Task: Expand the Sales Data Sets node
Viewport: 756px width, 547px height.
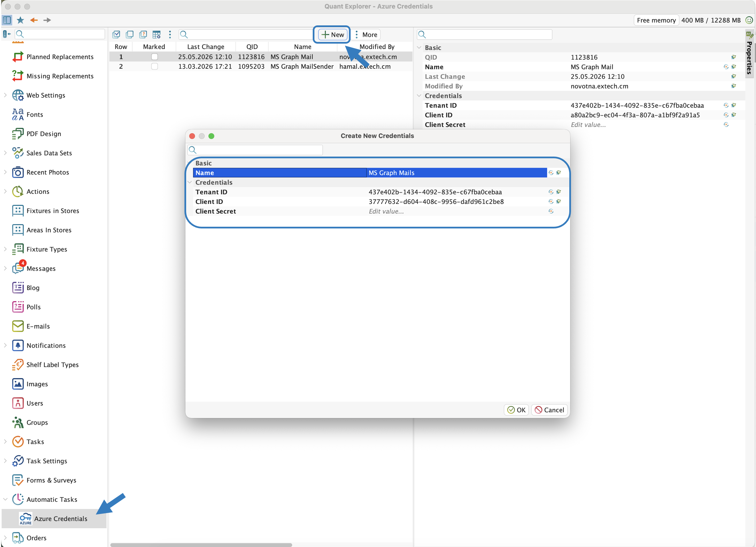Action: pyautogui.click(x=5, y=153)
